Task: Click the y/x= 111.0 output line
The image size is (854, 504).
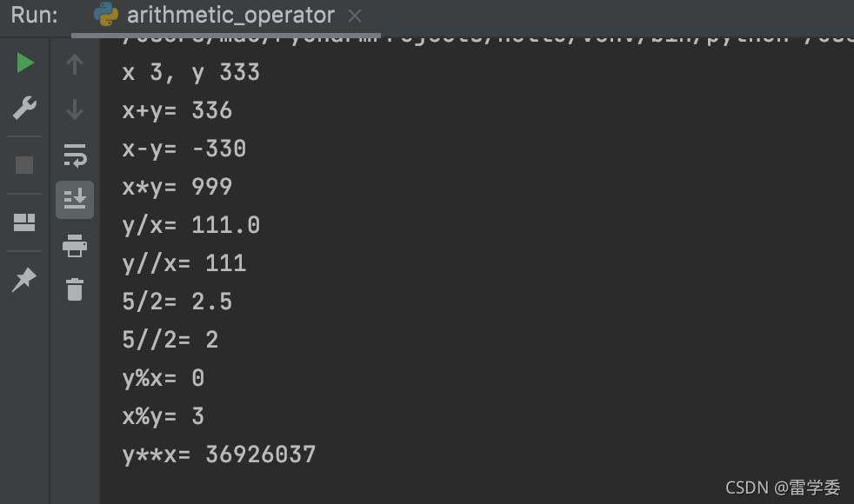Action: [x=191, y=225]
